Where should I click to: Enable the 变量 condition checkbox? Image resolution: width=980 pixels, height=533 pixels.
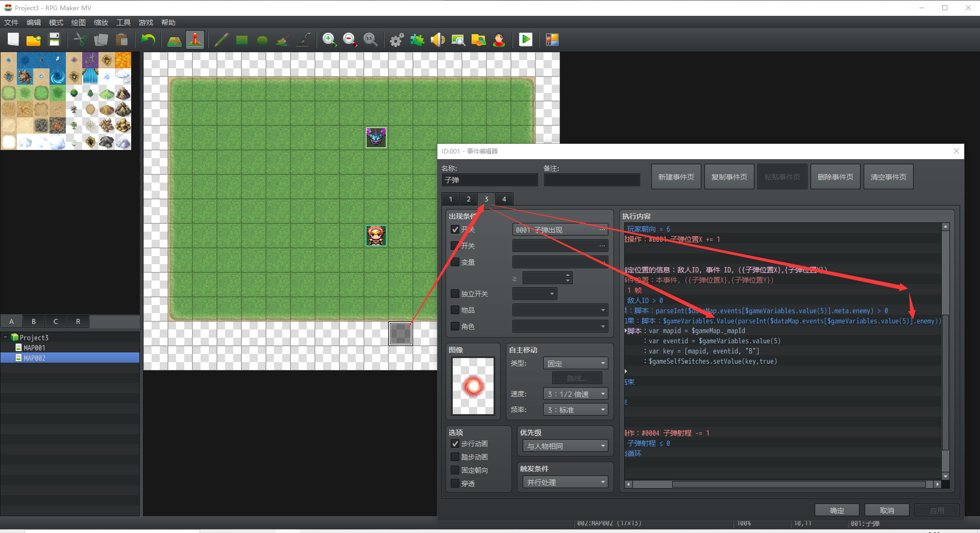coord(455,262)
